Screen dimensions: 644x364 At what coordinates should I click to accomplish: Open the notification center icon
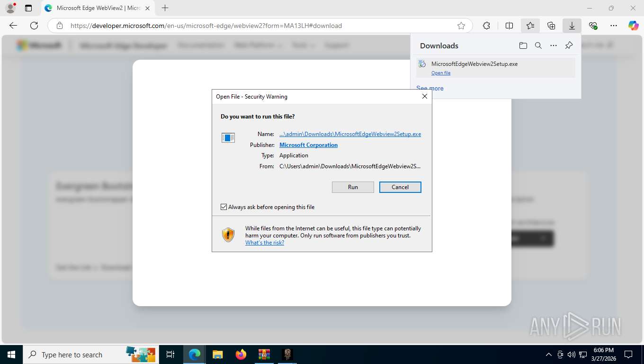pyautogui.click(x=628, y=355)
